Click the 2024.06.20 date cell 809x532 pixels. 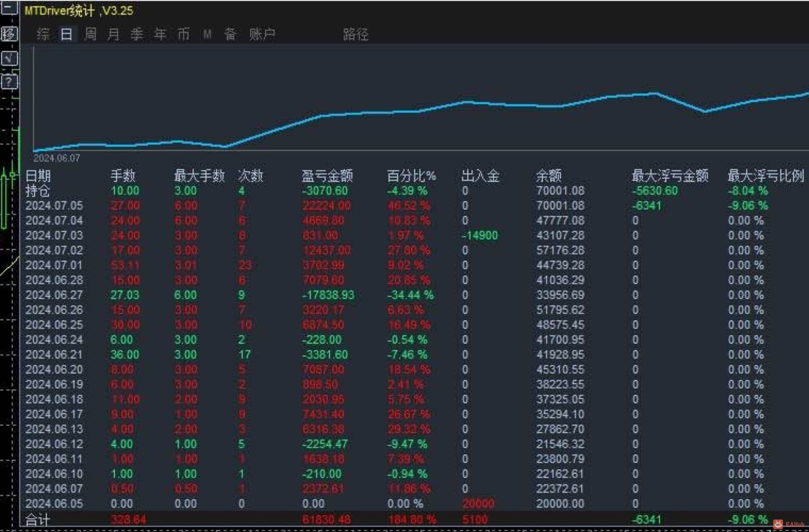click(x=54, y=370)
